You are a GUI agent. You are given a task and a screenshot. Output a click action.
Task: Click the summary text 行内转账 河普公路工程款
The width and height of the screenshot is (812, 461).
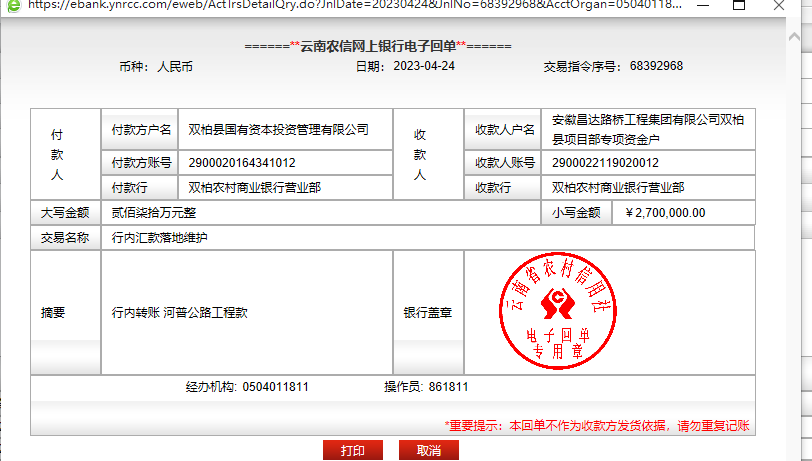tap(179, 312)
